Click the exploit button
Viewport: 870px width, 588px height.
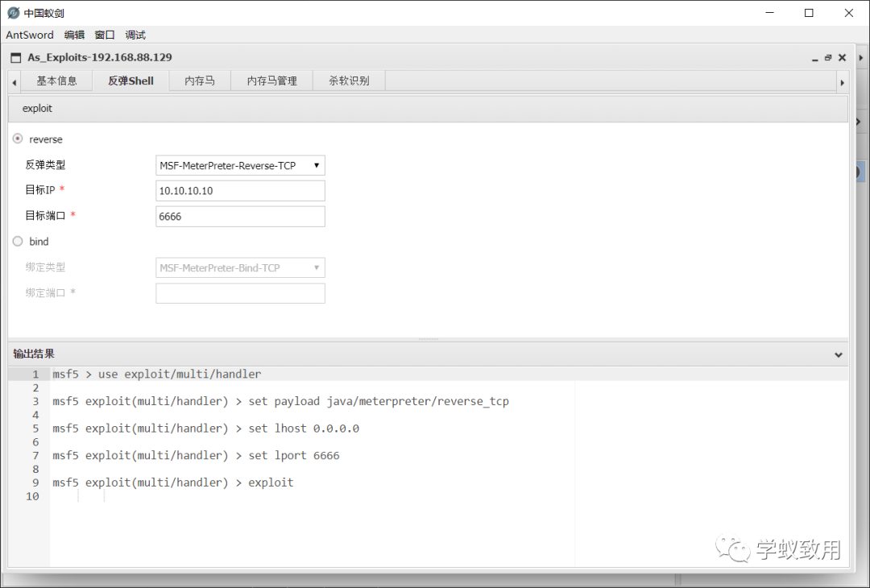tap(37, 108)
